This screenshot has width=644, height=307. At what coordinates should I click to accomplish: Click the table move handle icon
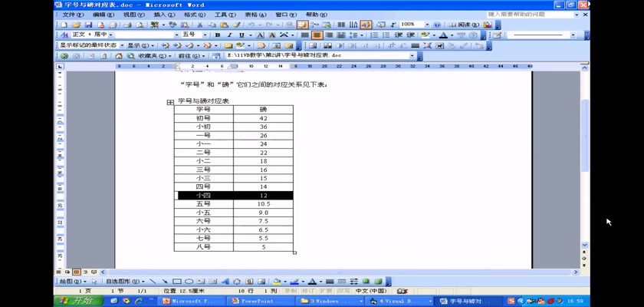(170, 102)
